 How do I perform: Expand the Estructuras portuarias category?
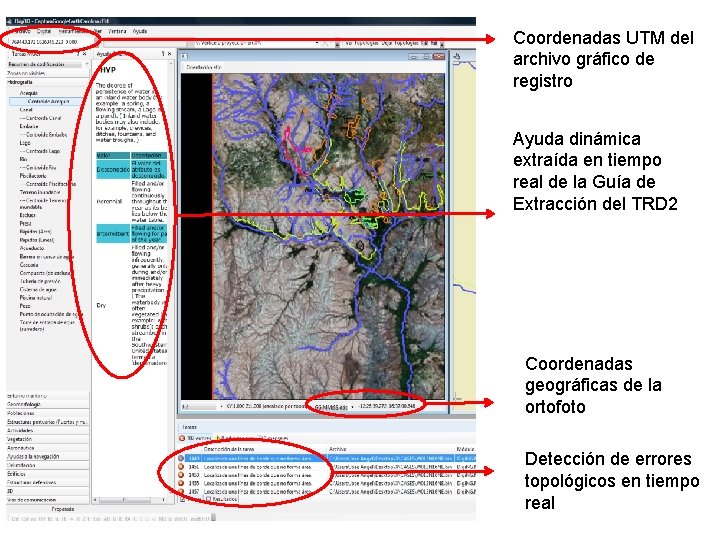[47, 422]
